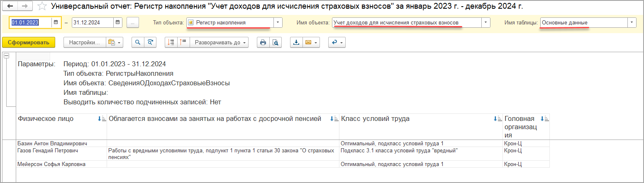644x183 pixels.
Task: Click 'Выводить количество подчиненных записей: Нет' line
Action: [143, 102]
